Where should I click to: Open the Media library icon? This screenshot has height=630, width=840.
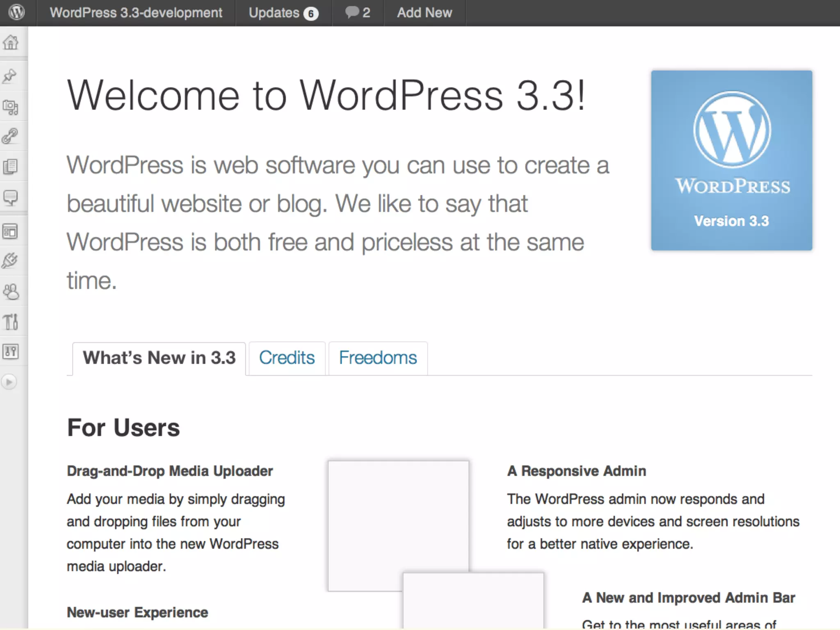click(x=11, y=107)
